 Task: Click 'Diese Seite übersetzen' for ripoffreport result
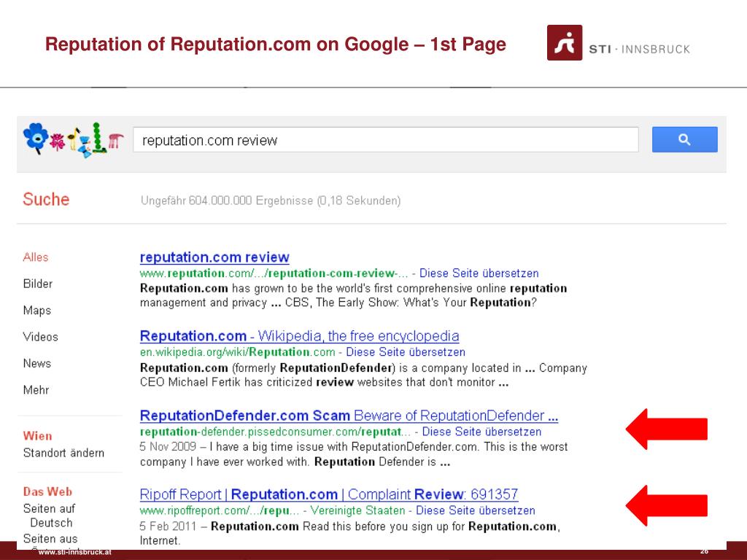[x=476, y=510]
